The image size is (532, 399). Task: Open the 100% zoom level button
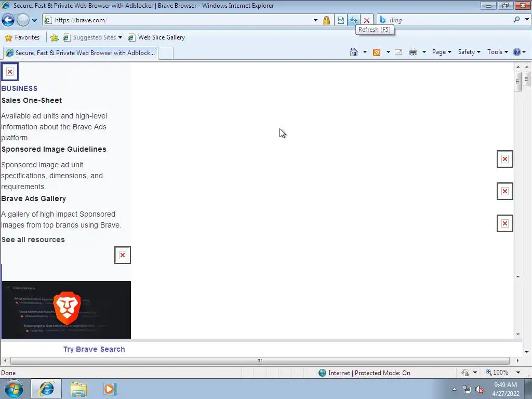pos(497,373)
